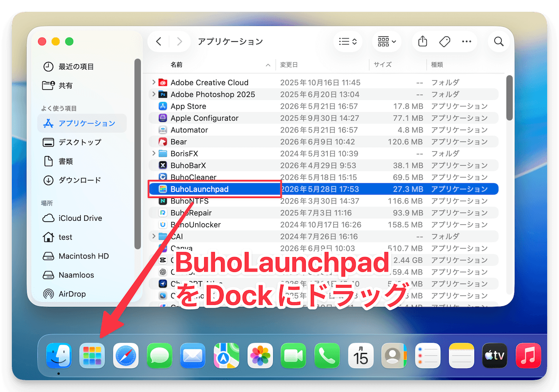This screenshot has width=559, height=392.
Task: Expand the BorisFX folder
Action: (153, 154)
